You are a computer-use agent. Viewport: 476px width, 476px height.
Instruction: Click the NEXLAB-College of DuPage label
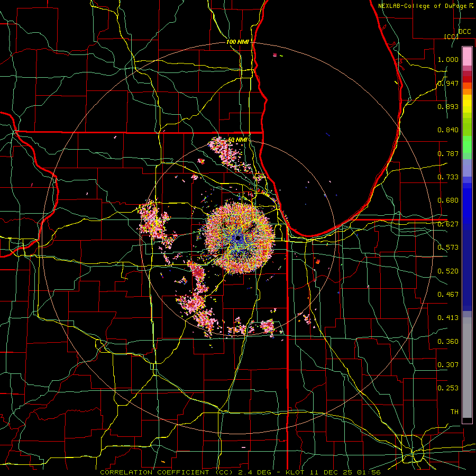423,6
